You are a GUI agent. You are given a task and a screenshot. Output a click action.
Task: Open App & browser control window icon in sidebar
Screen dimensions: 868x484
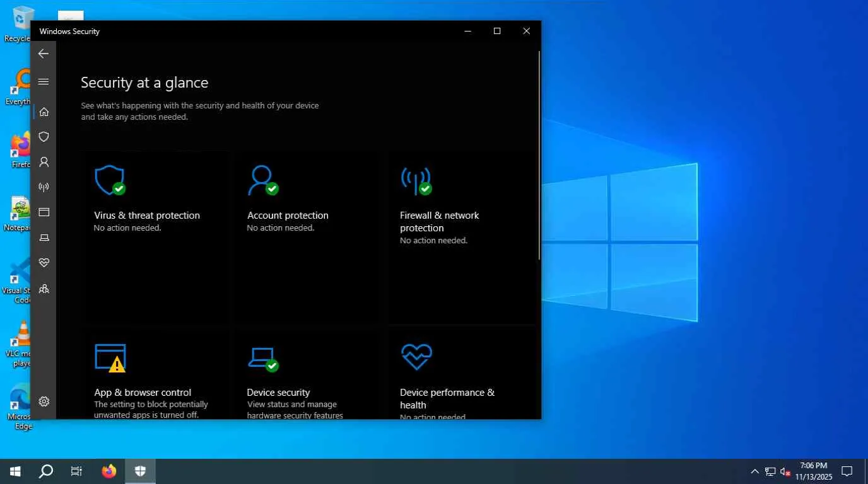coord(44,212)
